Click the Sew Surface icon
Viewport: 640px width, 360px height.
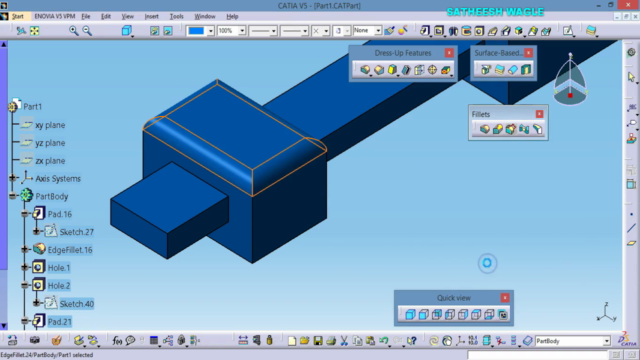[526, 70]
